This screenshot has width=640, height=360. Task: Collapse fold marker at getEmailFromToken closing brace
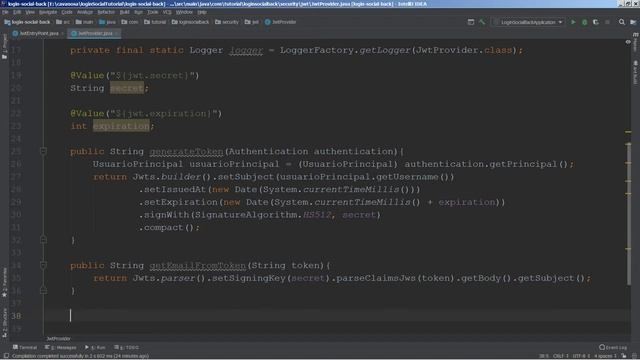coord(43,291)
